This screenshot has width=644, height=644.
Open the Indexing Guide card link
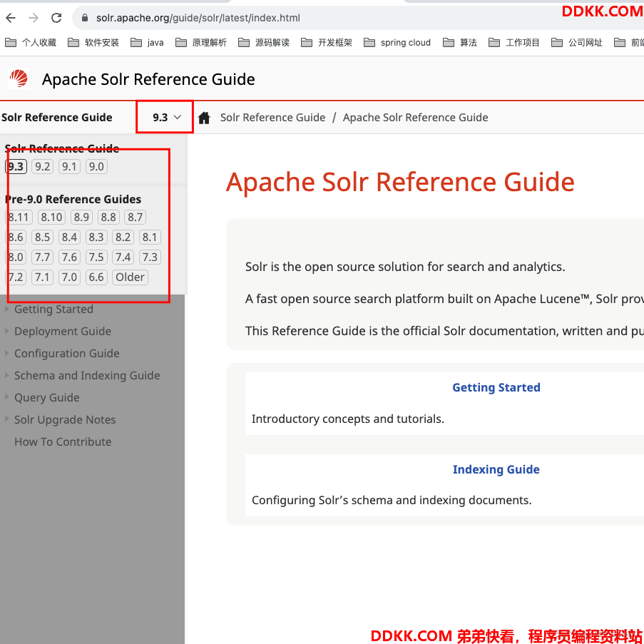[x=496, y=470]
